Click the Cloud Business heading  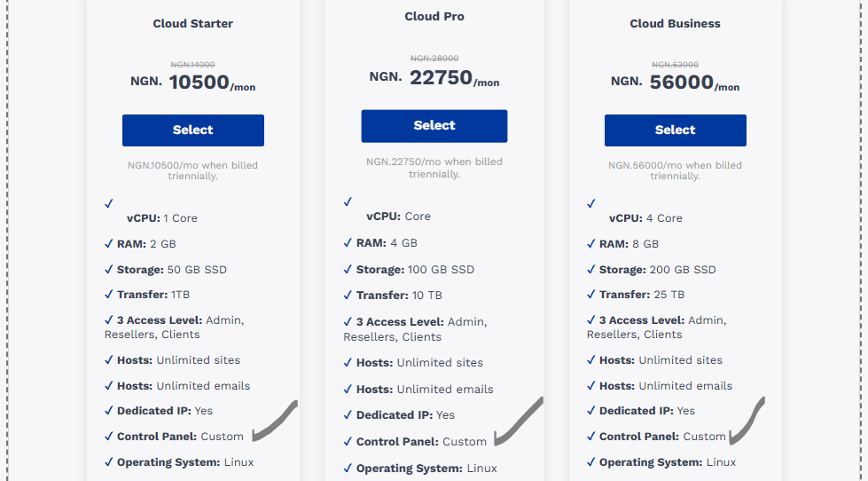pos(675,23)
